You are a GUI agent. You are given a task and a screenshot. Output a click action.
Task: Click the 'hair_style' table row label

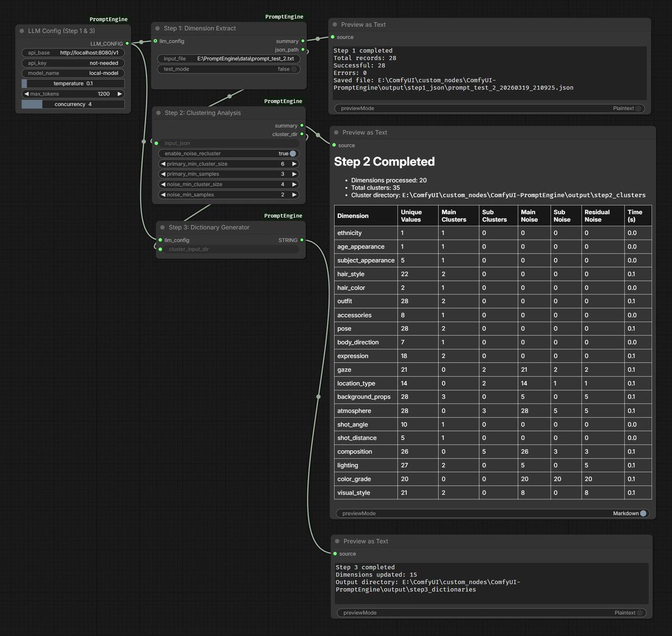(x=351, y=274)
